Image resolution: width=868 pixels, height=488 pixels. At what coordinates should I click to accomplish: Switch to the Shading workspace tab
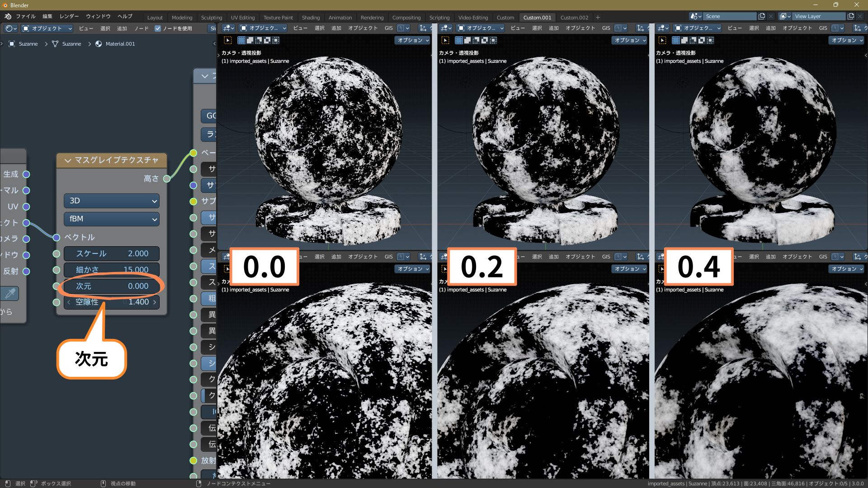pos(311,18)
